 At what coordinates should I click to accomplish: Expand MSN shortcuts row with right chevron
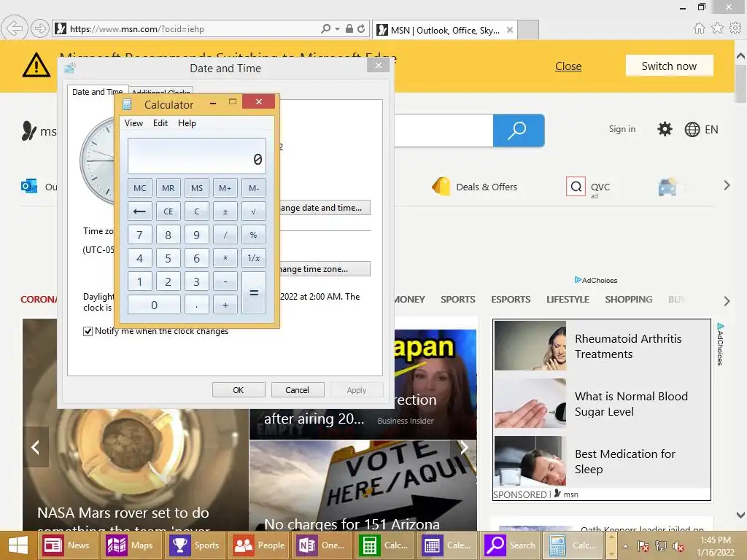(x=727, y=185)
